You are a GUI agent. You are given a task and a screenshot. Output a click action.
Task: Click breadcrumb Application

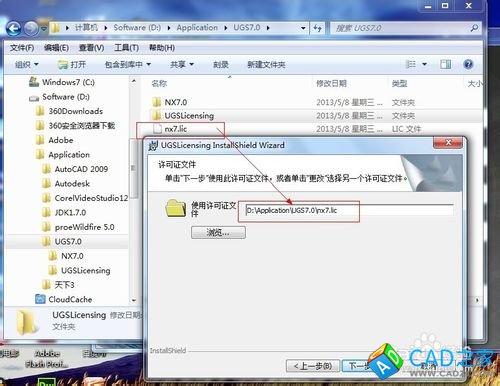click(197, 28)
